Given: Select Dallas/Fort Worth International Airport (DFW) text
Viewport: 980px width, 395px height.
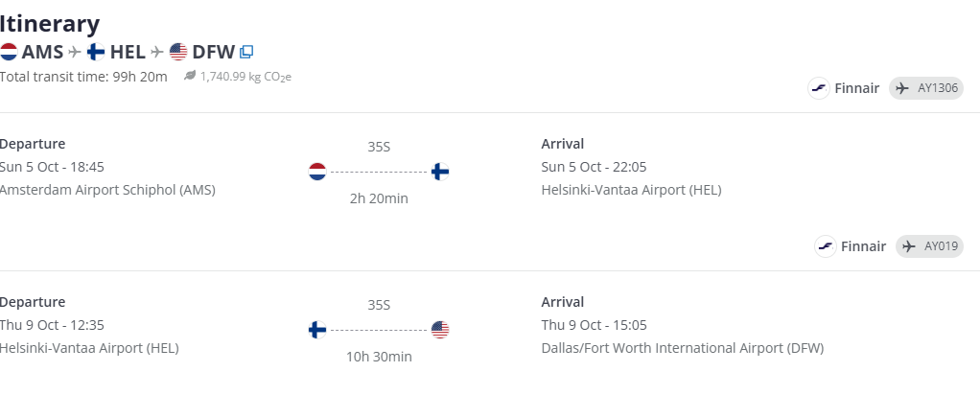Looking at the screenshot, I should pyautogui.click(x=682, y=348).
